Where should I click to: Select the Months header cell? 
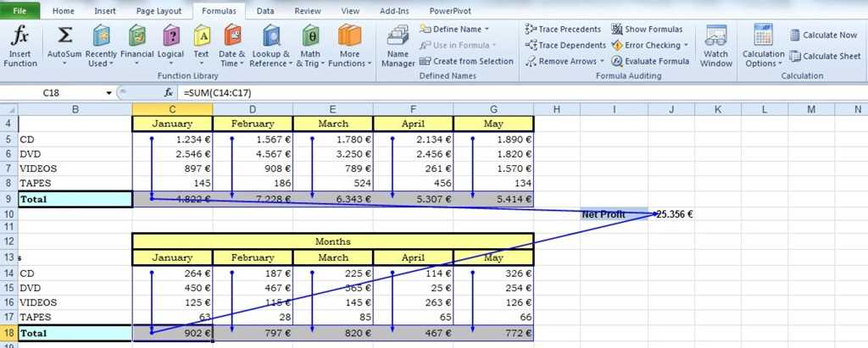(332, 241)
